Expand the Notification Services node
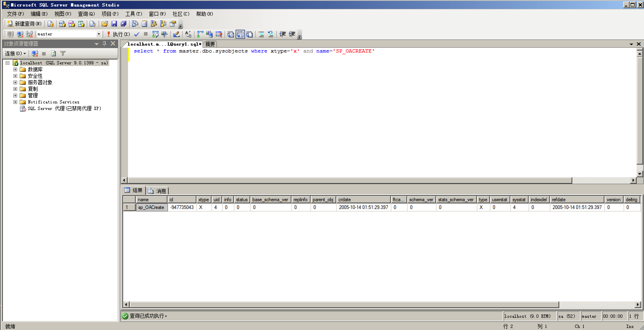 coord(15,102)
